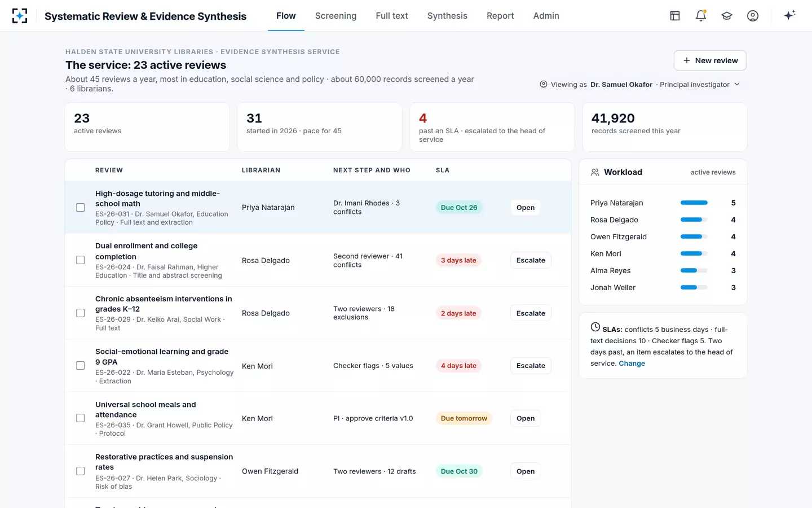Select the High-dosage tutoring review checkbox
The image size is (812, 508).
point(81,208)
